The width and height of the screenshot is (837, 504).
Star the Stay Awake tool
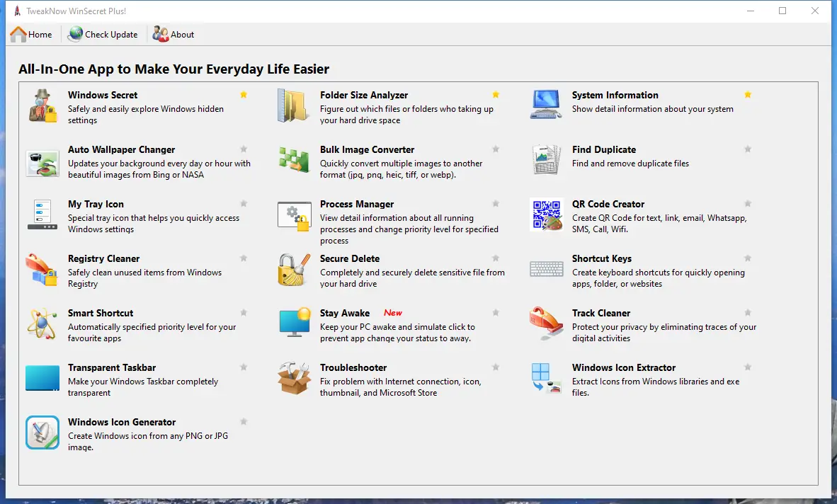click(496, 313)
